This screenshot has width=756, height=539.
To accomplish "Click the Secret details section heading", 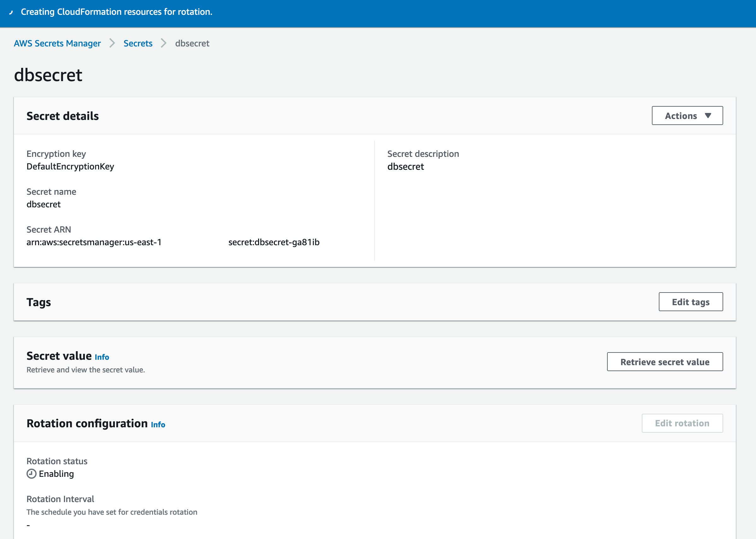I will (x=62, y=116).
